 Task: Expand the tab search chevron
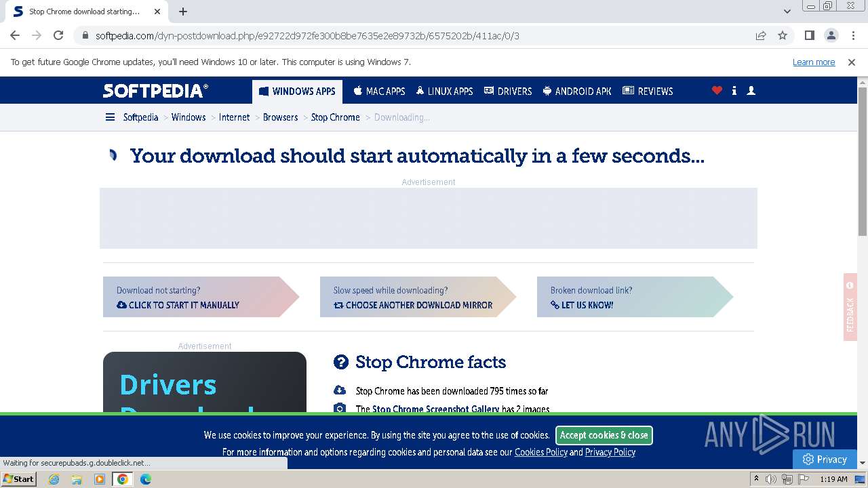click(787, 12)
